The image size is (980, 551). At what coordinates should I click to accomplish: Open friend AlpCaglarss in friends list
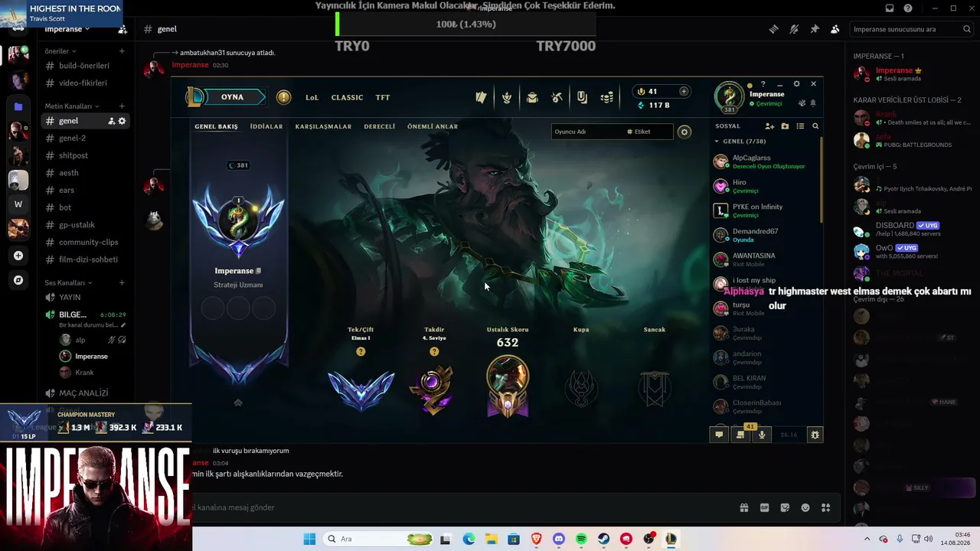(766, 161)
